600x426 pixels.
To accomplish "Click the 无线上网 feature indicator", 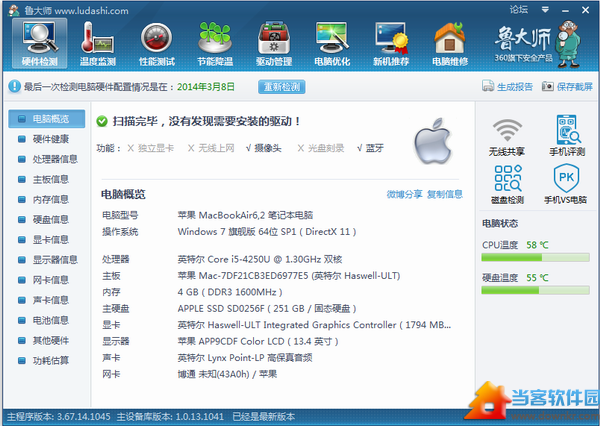I will tap(211, 148).
